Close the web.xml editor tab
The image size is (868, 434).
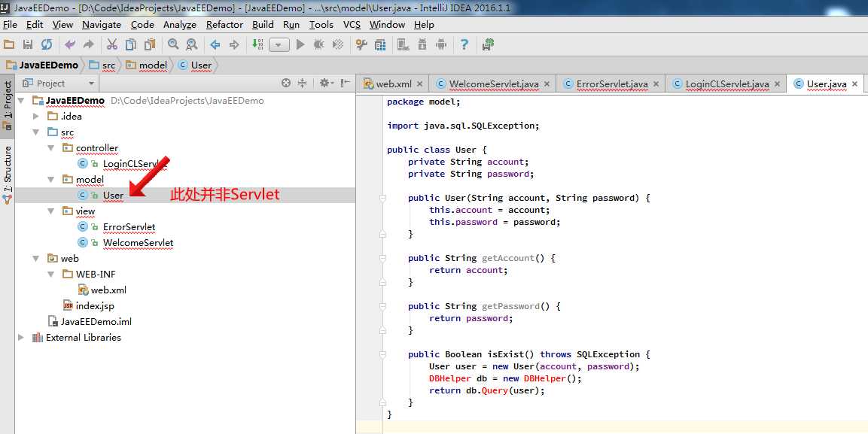tap(419, 84)
